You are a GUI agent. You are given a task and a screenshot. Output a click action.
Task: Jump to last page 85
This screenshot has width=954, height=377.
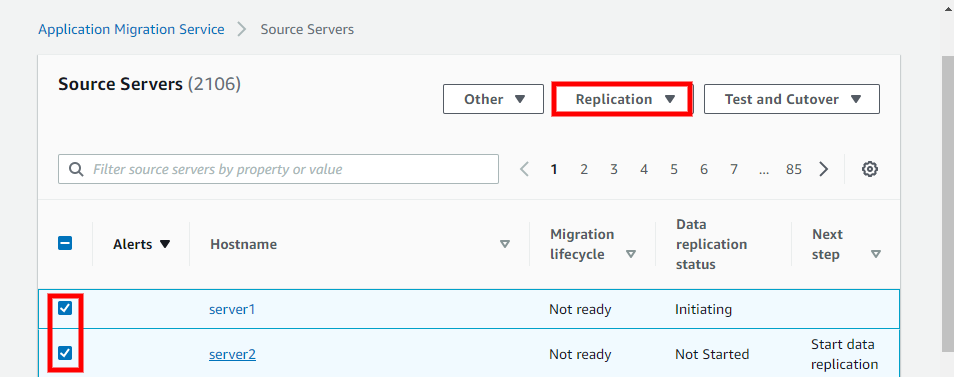pos(794,170)
